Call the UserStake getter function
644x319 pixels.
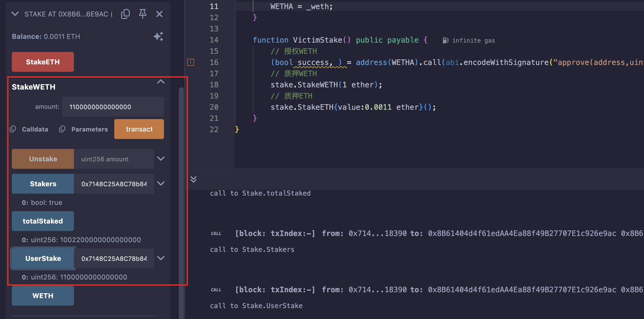pos(43,258)
